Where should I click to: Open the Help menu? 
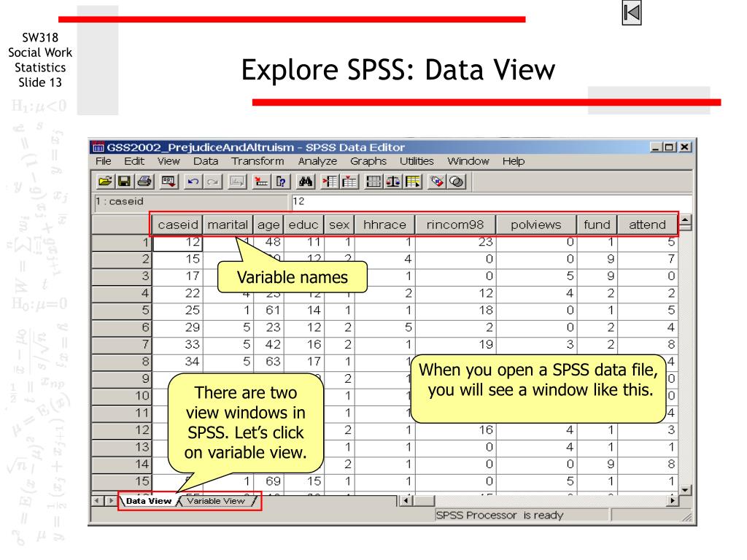(513, 161)
